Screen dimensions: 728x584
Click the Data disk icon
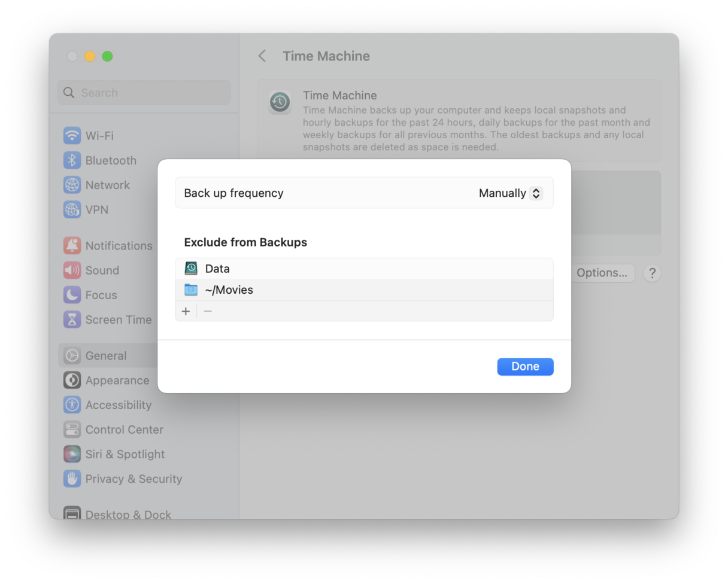point(191,269)
